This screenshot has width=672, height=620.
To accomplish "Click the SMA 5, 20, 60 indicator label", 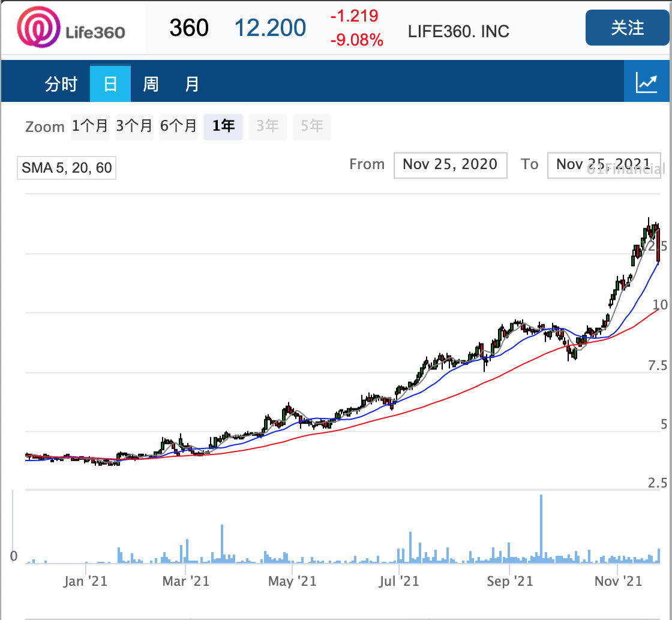I will [x=66, y=168].
